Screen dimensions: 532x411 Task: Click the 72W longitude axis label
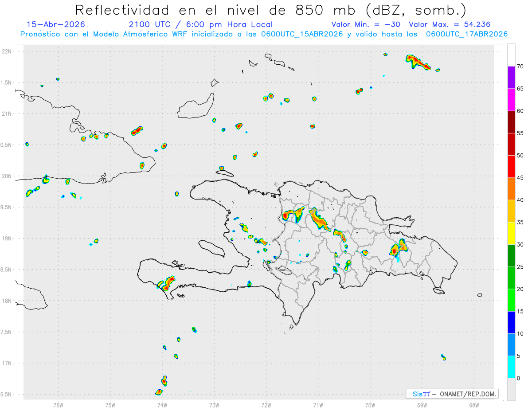click(x=266, y=404)
